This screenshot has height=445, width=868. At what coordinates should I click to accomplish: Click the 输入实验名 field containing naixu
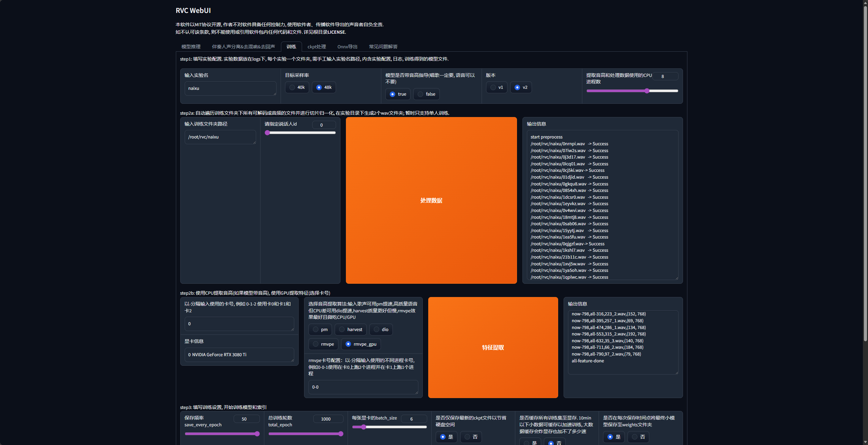click(230, 88)
